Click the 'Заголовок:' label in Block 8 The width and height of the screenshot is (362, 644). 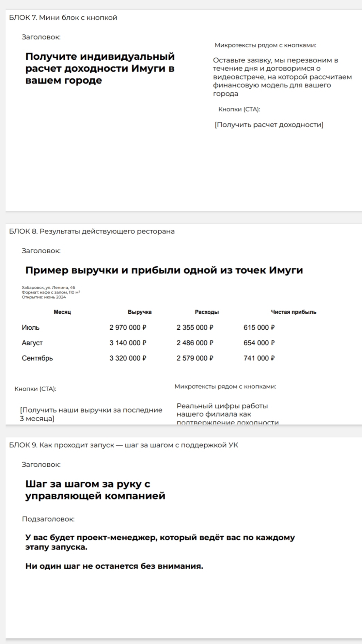[x=41, y=251]
